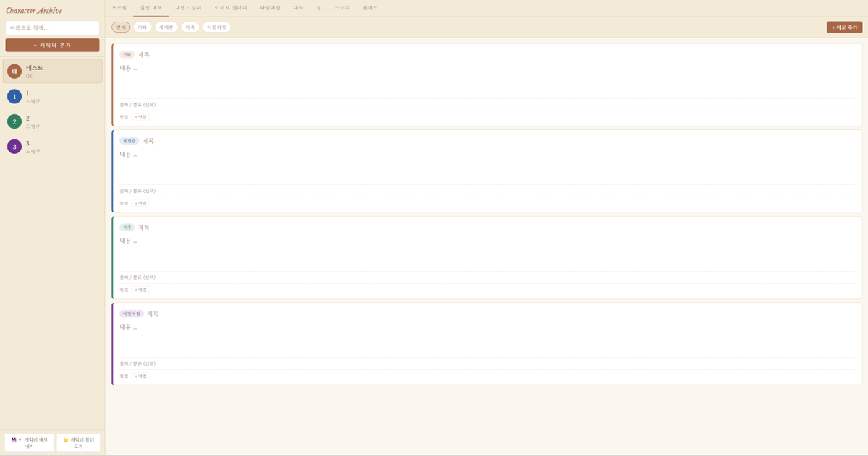The image size is (868, 456).
Task: Select the 테스트 character name in the sidebar
Action: 35,68
